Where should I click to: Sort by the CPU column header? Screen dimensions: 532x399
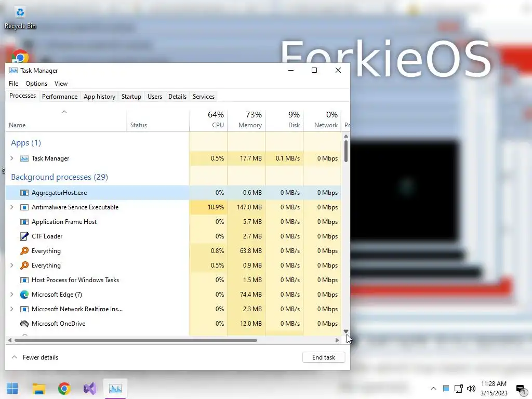[208, 120]
